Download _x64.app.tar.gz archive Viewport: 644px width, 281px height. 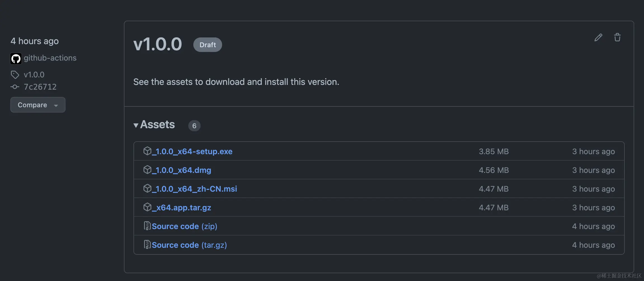click(x=182, y=208)
